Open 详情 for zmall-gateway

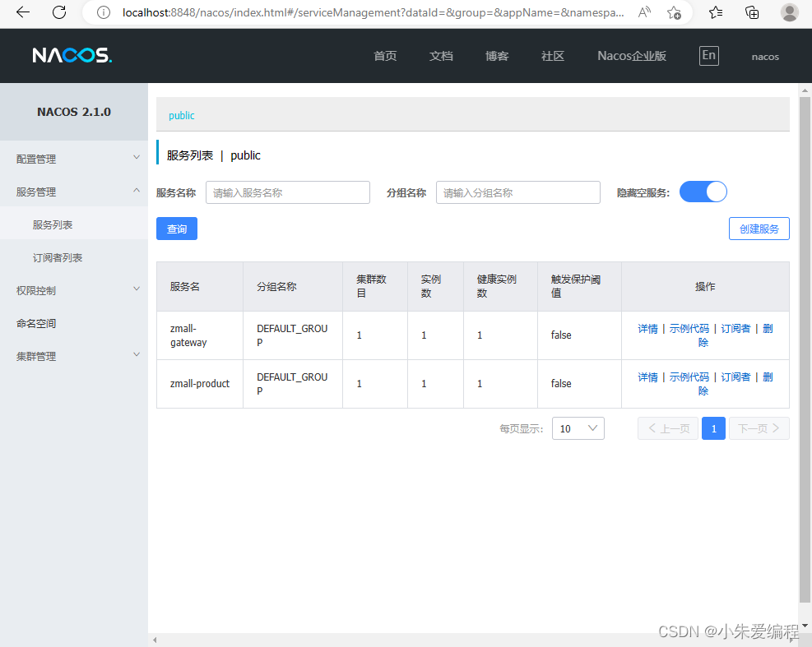[647, 329]
